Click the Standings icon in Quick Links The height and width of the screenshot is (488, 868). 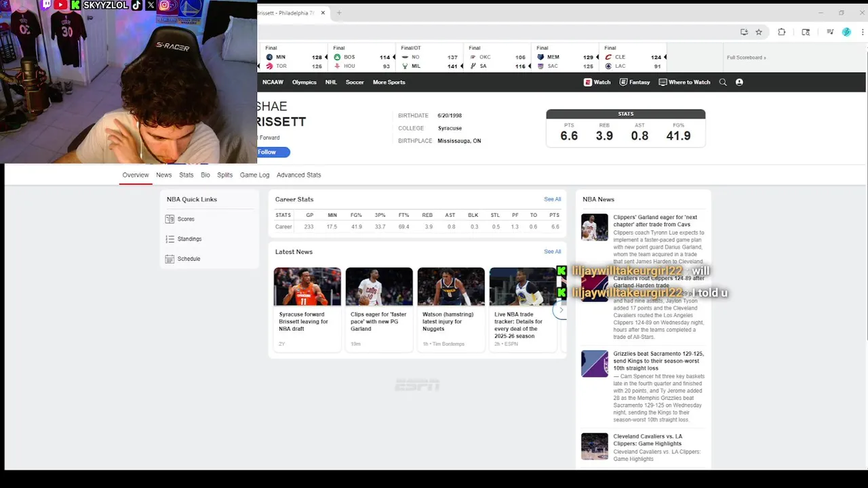(170, 239)
